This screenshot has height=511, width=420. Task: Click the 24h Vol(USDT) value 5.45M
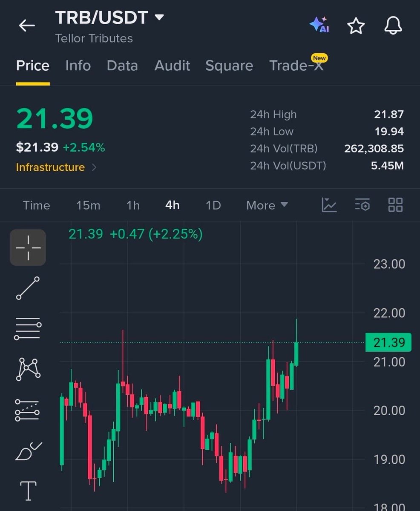tap(387, 166)
